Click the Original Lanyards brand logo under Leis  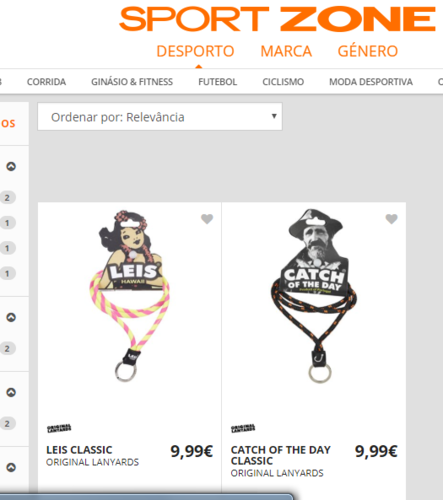click(x=59, y=428)
